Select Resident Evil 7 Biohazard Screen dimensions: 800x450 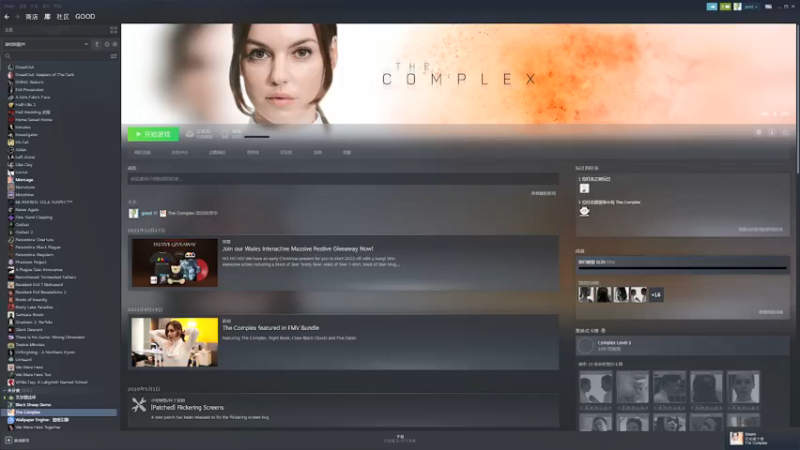(39, 285)
